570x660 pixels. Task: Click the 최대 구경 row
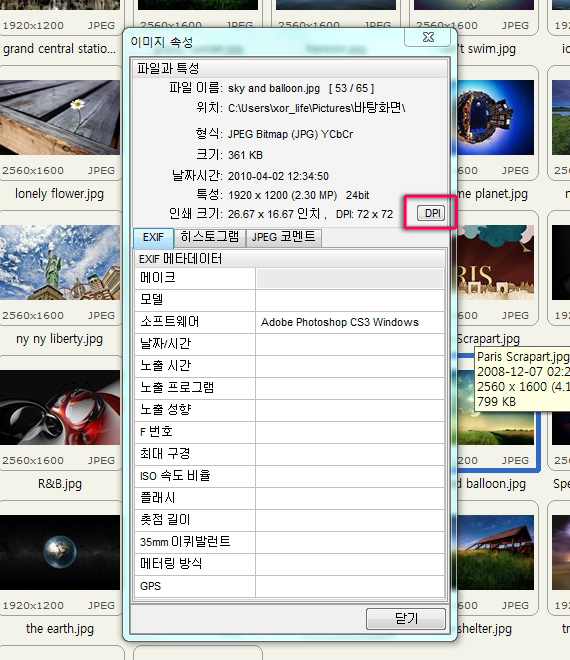pos(290,454)
